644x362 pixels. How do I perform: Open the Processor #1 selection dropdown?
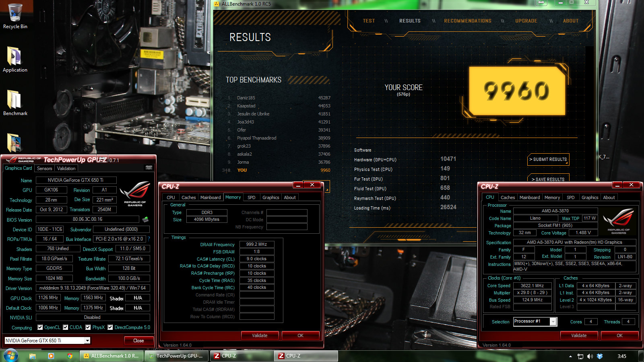tap(553, 321)
